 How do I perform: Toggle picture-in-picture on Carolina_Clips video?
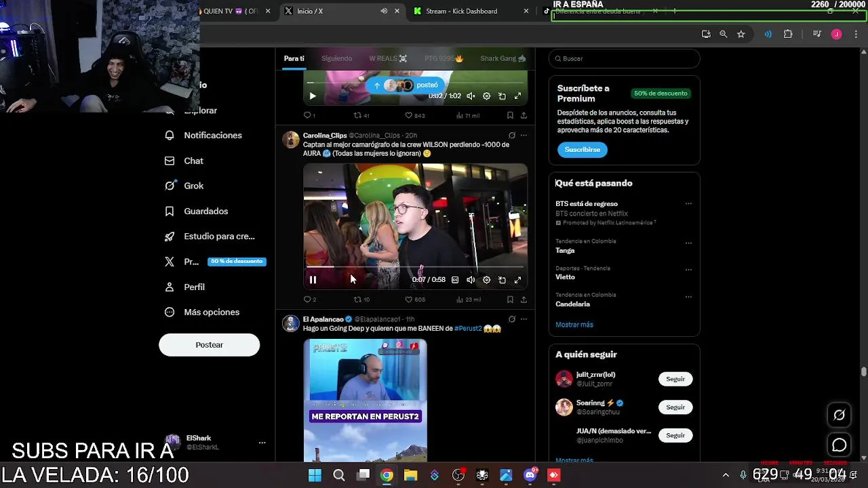click(x=502, y=280)
